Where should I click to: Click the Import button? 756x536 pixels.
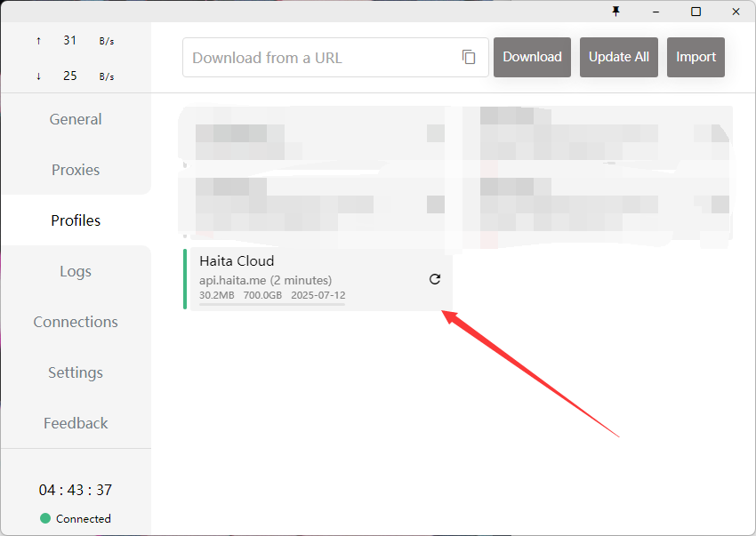(x=696, y=57)
